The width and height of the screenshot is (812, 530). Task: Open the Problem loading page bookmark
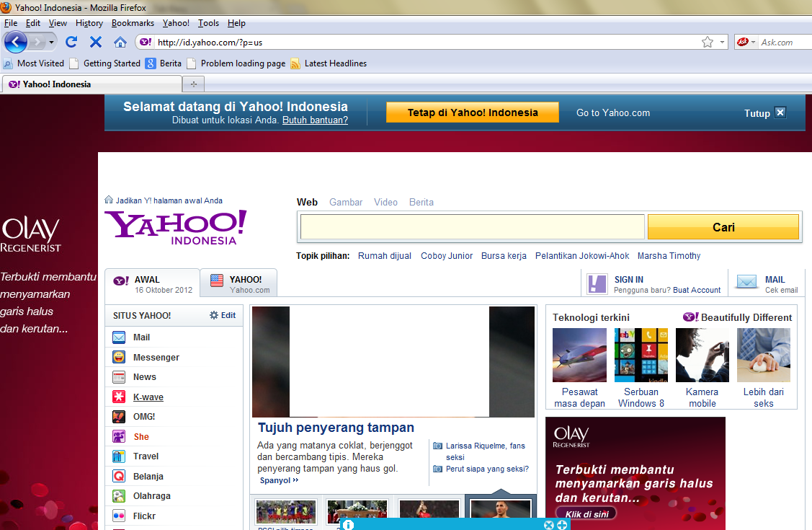point(236,63)
